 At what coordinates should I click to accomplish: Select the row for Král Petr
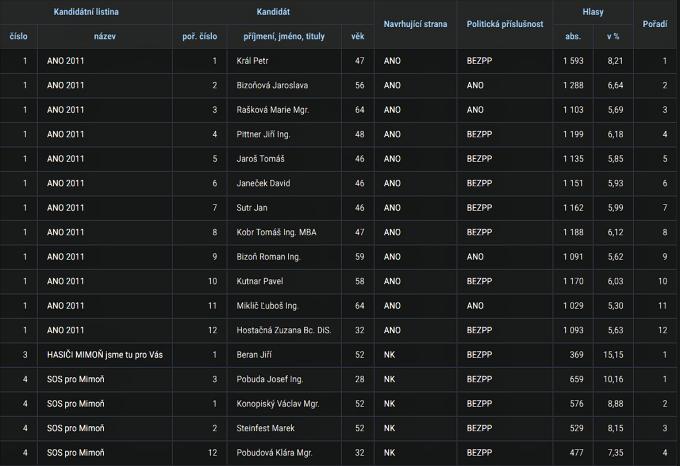[340, 61]
